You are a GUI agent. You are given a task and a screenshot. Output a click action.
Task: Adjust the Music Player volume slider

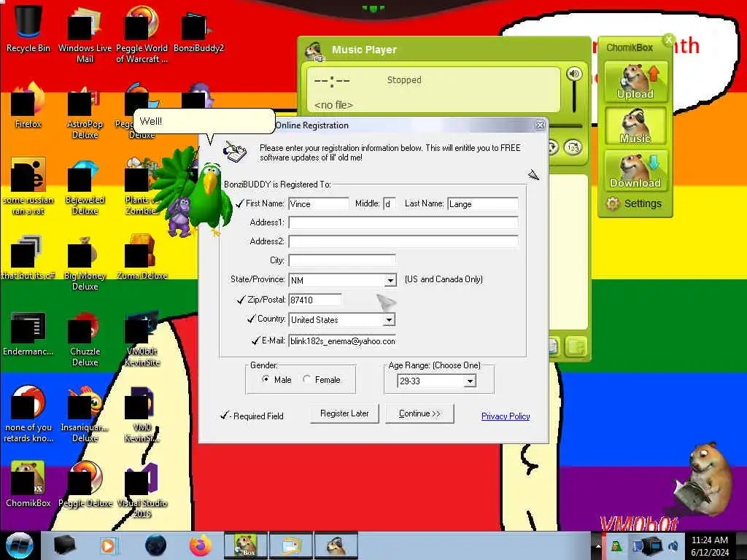click(x=574, y=98)
